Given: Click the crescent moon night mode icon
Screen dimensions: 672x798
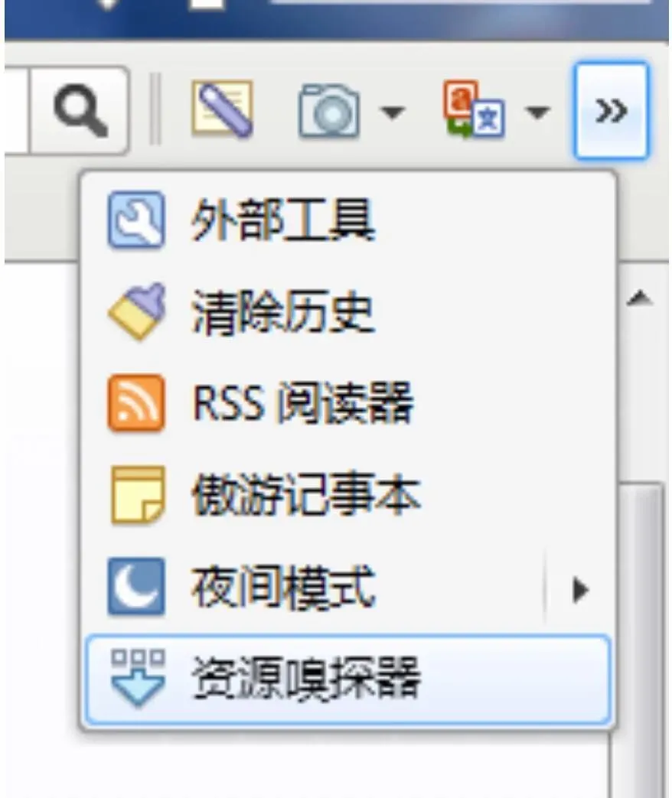Looking at the screenshot, I should 136,586.
